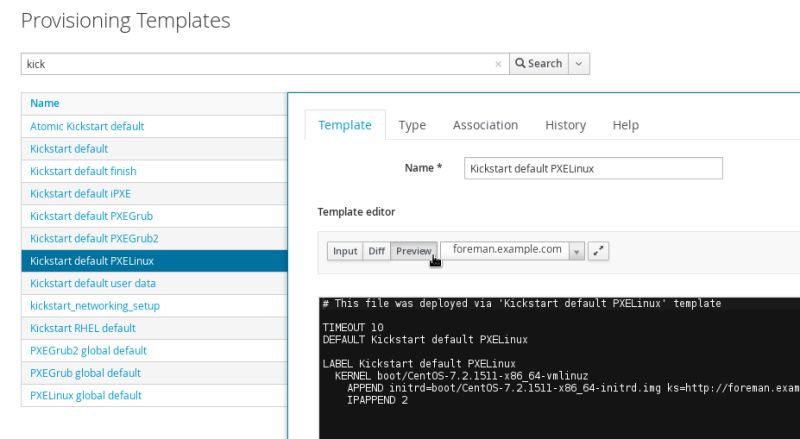Click the search box containing 'kick'
800x439 pixels.
[x=265, y=64]
